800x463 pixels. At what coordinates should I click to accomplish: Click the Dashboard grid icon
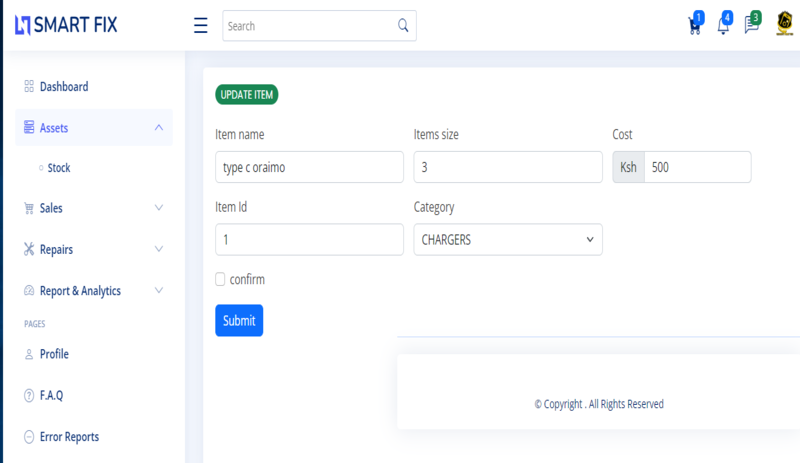29,87
